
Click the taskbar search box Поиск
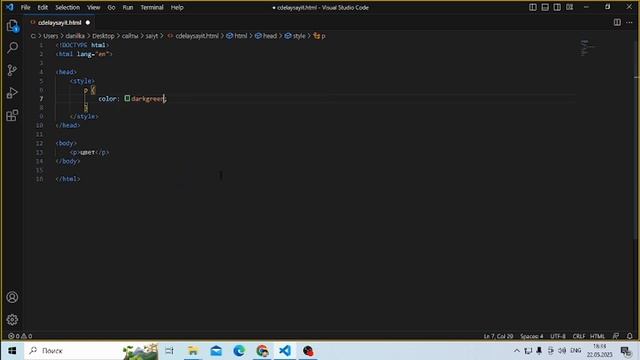tap(91, 351)
